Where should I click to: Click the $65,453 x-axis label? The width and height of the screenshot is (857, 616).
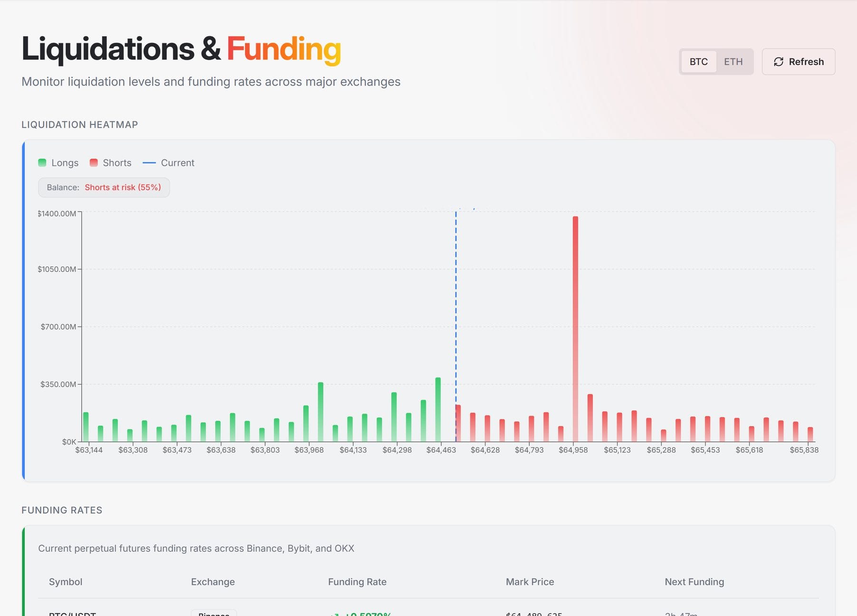[705, 450]
